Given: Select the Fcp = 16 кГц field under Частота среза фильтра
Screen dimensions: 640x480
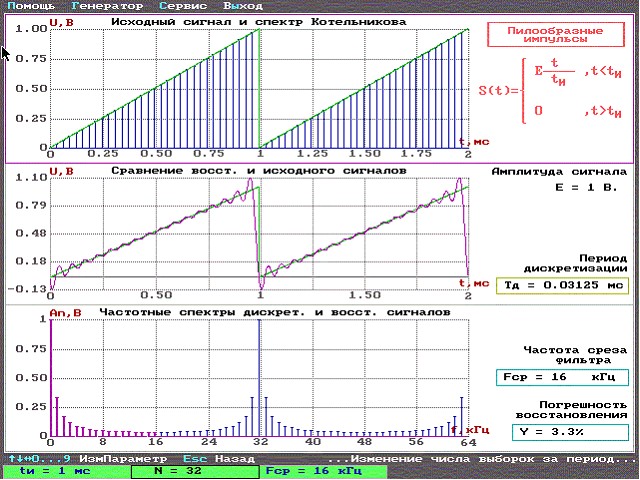Looking at the screenshot, I should pos(561,377).
